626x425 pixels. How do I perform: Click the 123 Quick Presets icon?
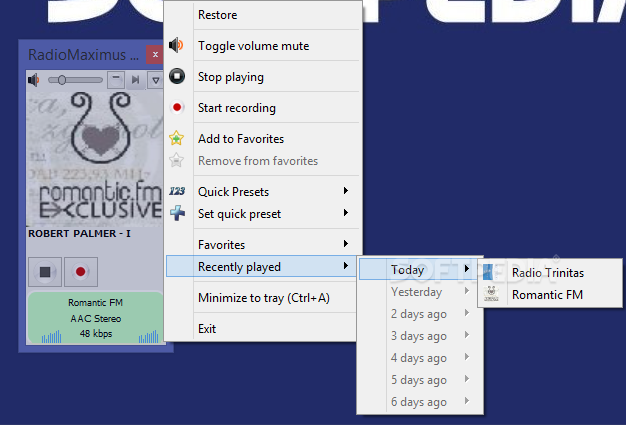point(177,191)
